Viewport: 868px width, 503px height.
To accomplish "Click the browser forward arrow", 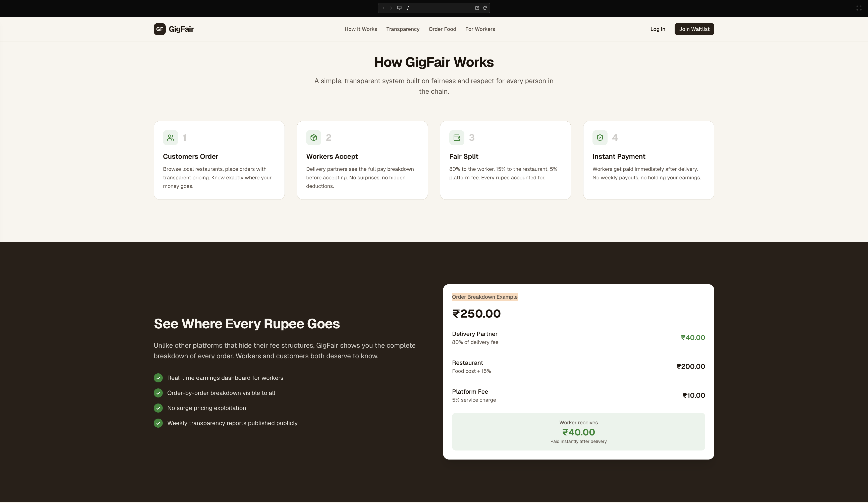I will click(x=391, y=8).
